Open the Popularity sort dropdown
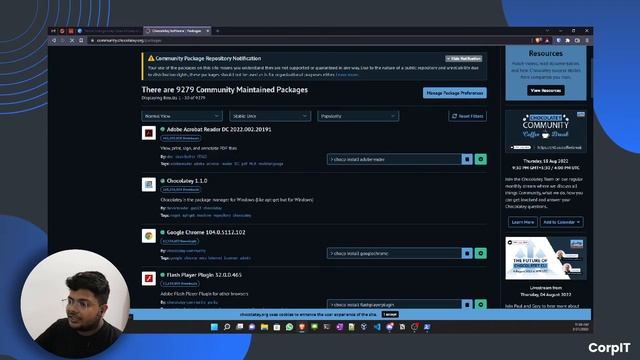Viewport: 640px width, 360px height. (x=358, y=116)
